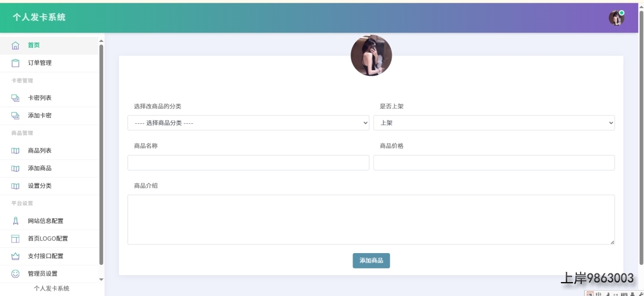Focus the 商品价格 input field
Screen dimensions: 644x296
tap(494, 162)
